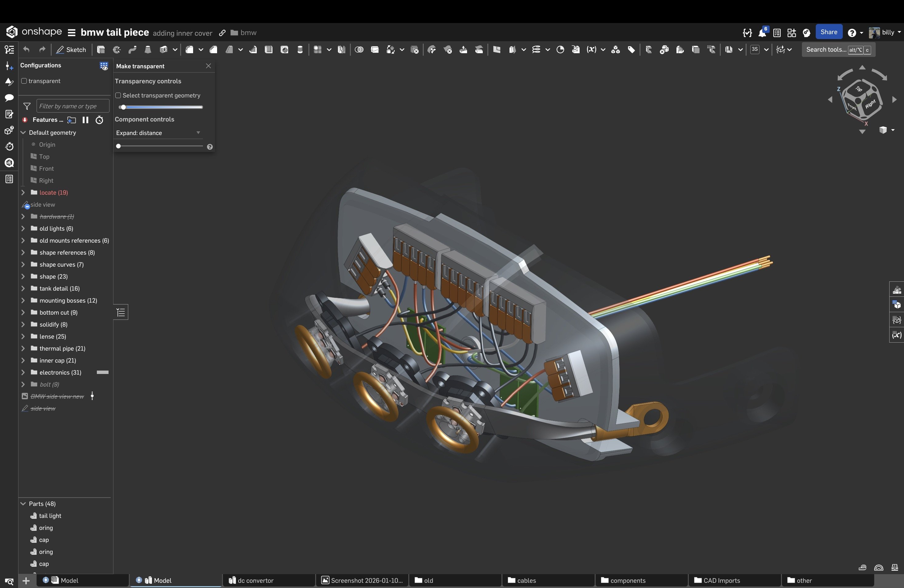This screenshot has width=904, height=588.
Task: Click the rollback pause bar icon
Action: click(85, 120)
